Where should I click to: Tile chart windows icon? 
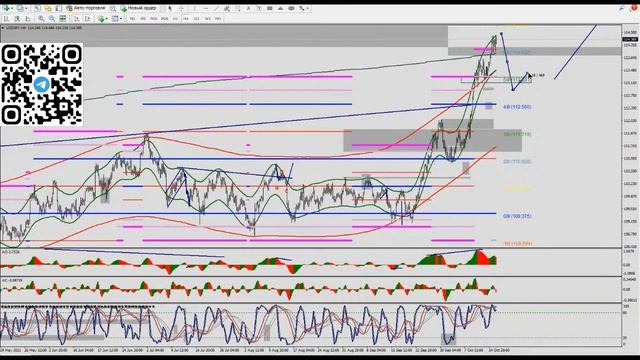62,18
